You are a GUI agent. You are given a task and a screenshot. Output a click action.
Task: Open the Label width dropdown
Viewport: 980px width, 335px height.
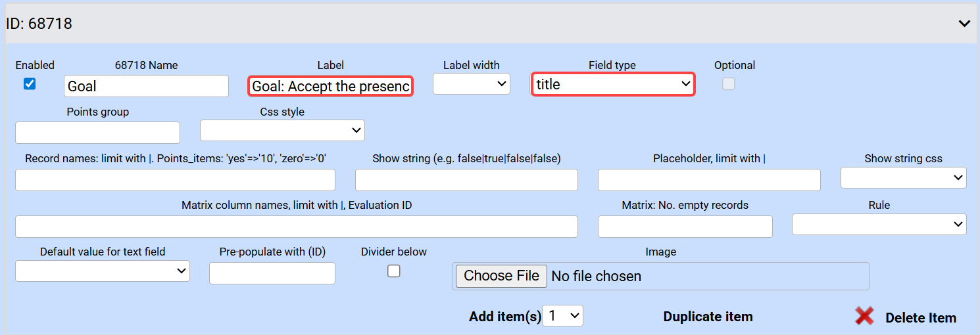click(x=471, y=83)
